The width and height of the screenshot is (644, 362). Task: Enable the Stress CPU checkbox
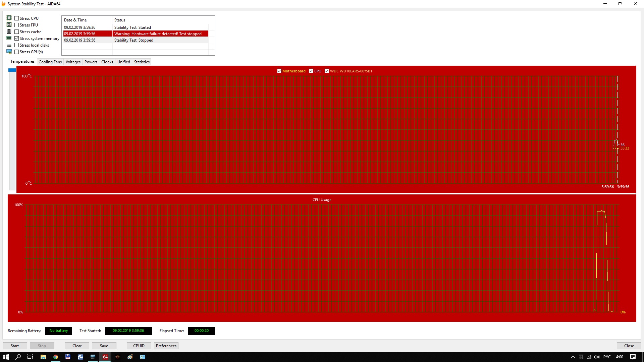(x=17, y=18)
